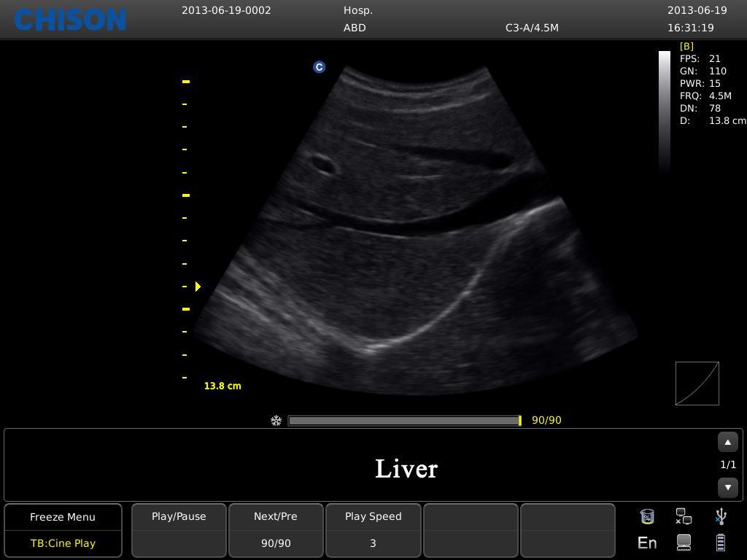Screen dimensions: 747x560
Task: Click the disconnected network status icon
Action: coord(683,516)
